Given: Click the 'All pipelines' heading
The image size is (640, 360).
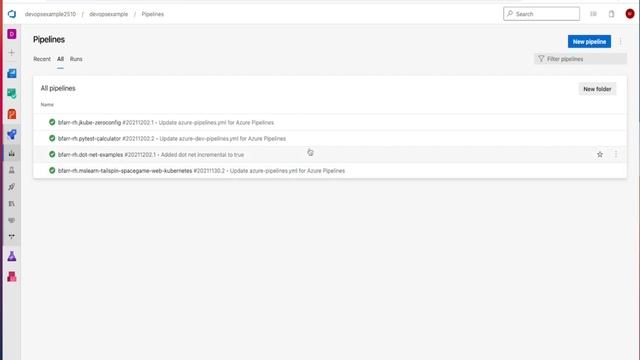Looking at the screenshot, I should coord(58,88).
